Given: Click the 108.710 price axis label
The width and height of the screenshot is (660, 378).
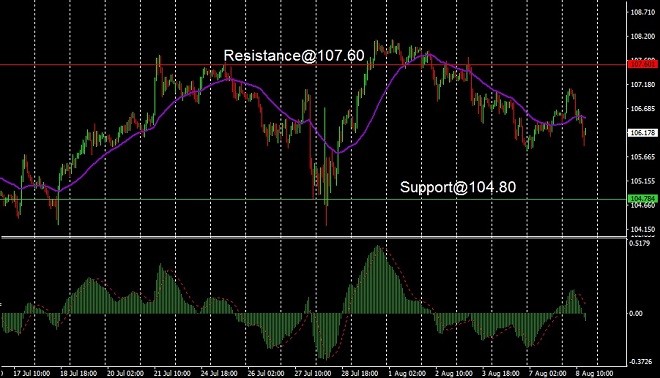Looking at the screenshot, I should (642, 13).
